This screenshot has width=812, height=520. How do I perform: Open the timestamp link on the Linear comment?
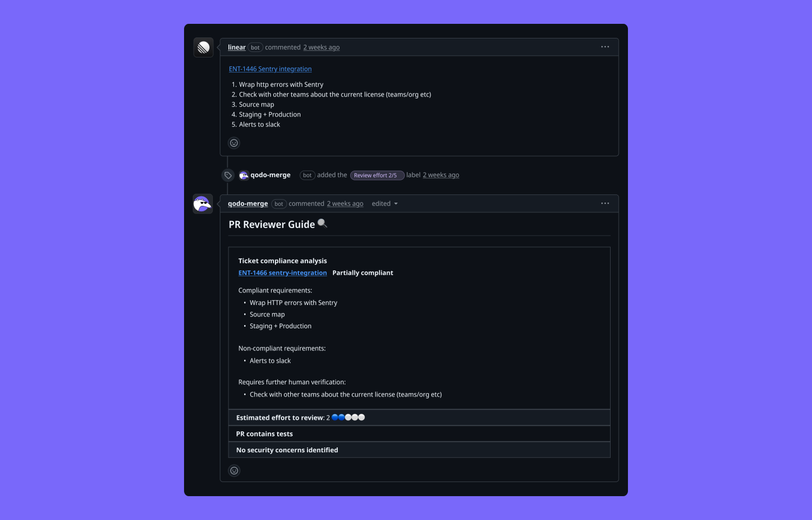click(321, 47)
